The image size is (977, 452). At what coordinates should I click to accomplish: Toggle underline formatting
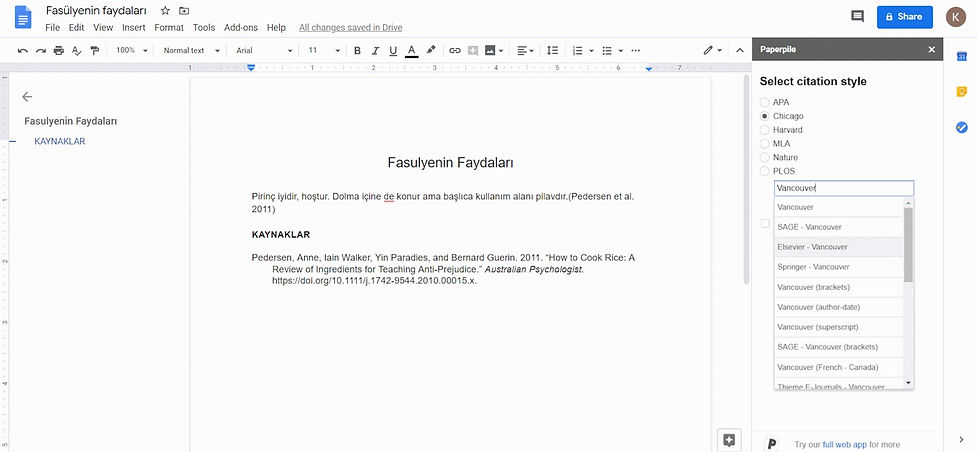pos(393,50)
